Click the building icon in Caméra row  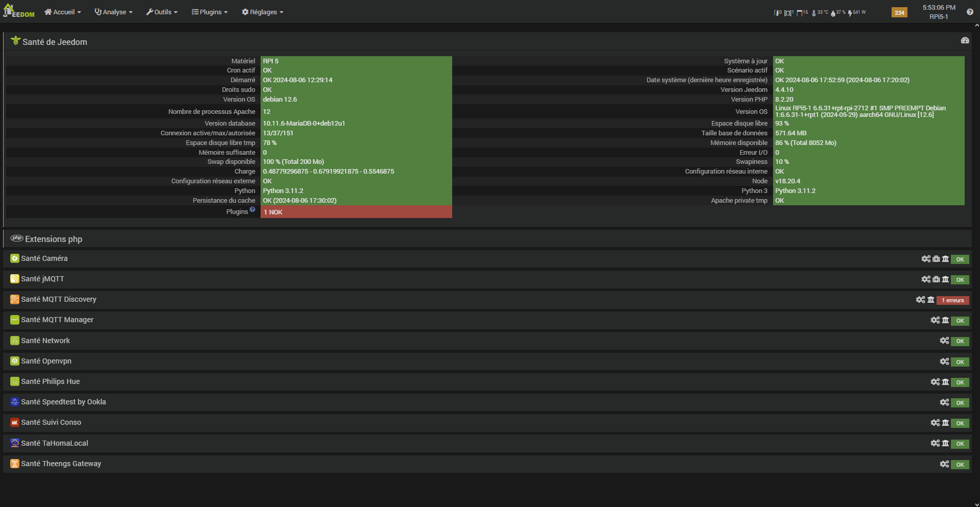945,259
